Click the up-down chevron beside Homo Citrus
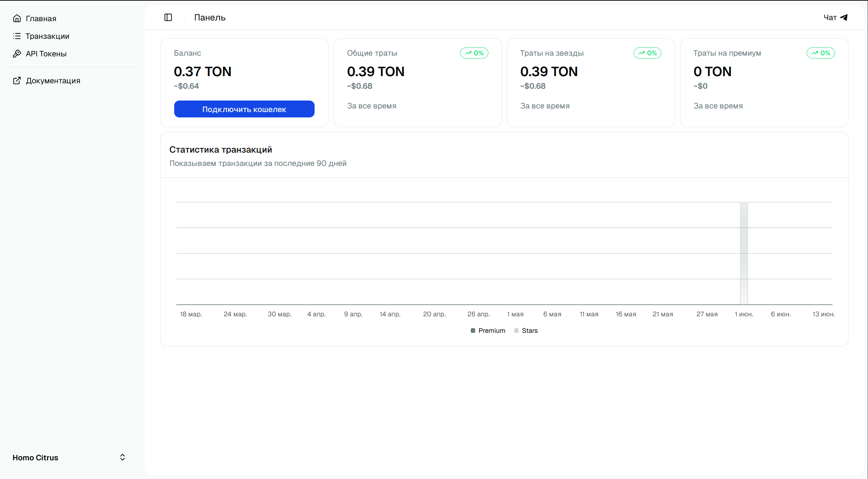 122,457
